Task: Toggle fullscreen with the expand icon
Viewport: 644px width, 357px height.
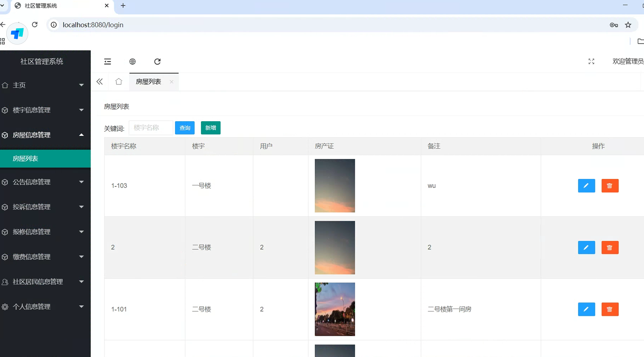Action: point(591,62)
